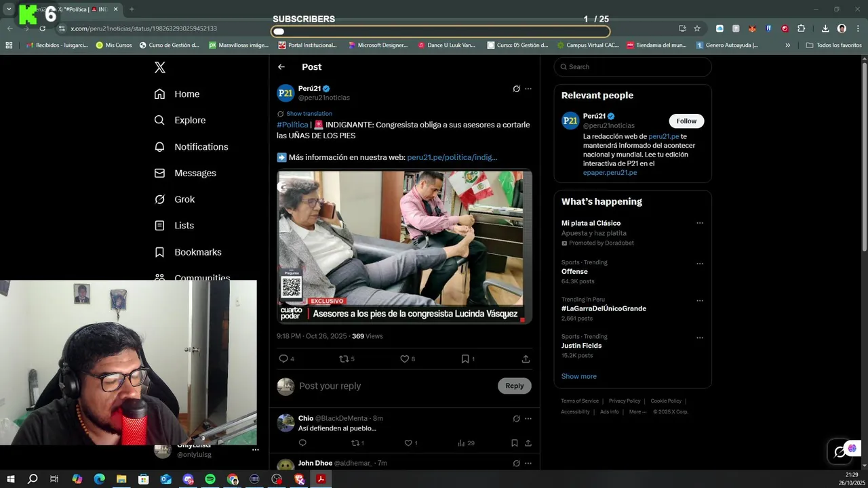Go back with the Post arrow
The height and width of the screenshot is (488, 868).
click(281, 67)
